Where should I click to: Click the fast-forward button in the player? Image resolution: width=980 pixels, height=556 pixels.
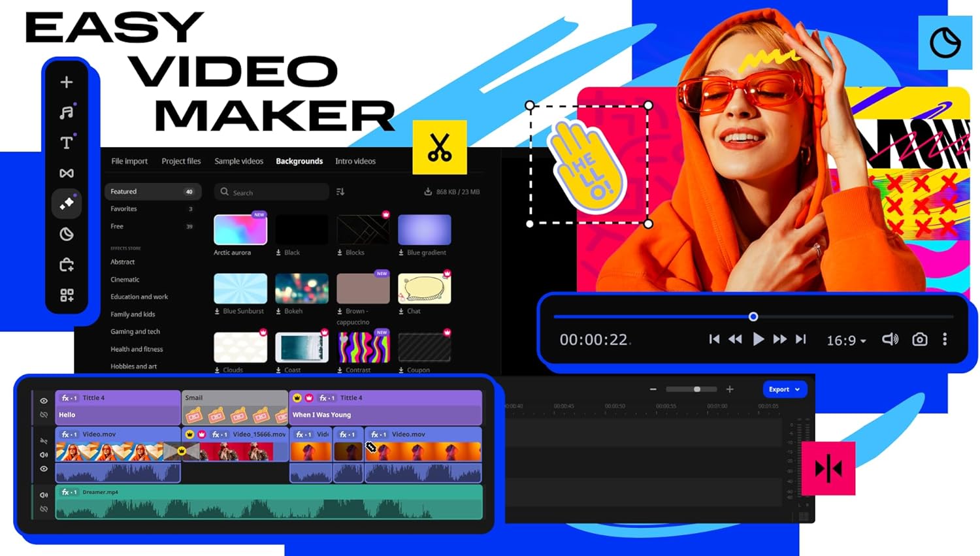click(779, 339)
